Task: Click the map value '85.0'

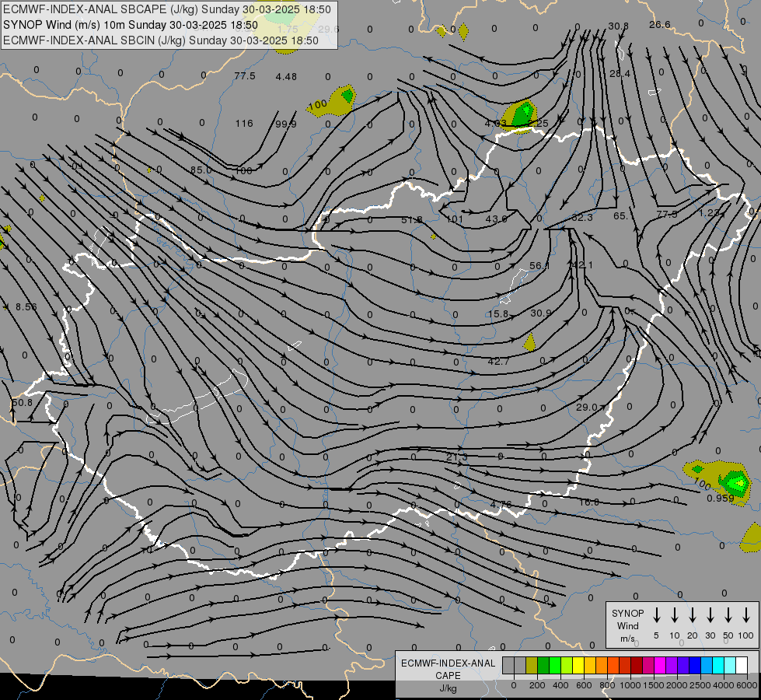Action: pos(201,170)
